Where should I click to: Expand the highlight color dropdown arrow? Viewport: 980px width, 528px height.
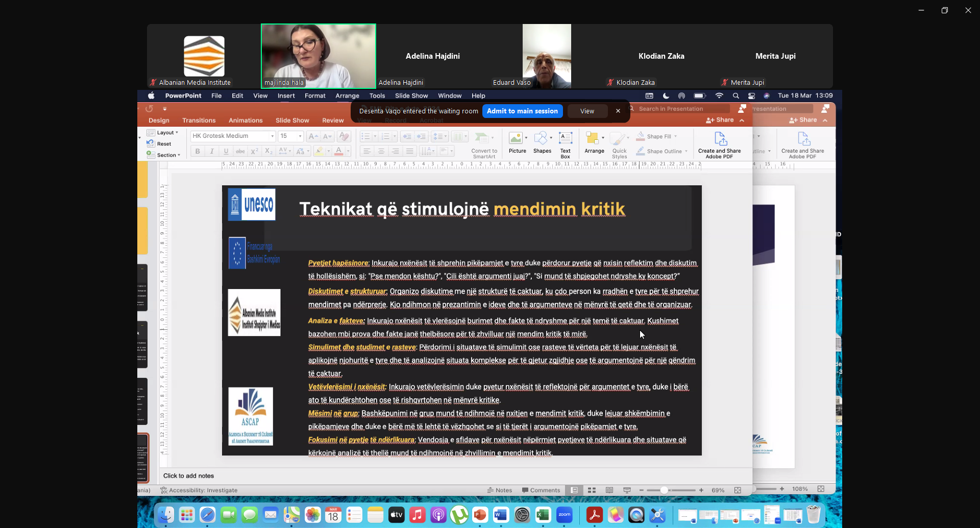(328, 151)
